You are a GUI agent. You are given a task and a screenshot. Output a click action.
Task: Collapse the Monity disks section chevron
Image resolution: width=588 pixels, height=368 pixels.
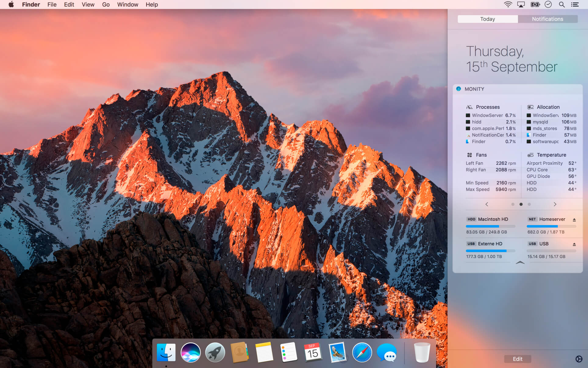[x=520, y=262]
